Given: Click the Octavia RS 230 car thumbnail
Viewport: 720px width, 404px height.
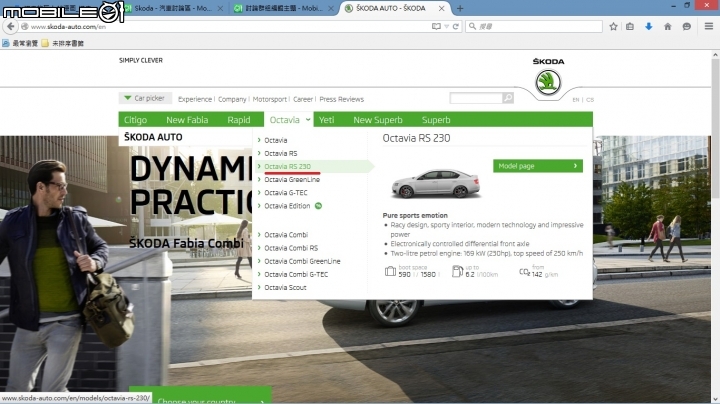Looking at the screenshot, I should click(435, 183).
